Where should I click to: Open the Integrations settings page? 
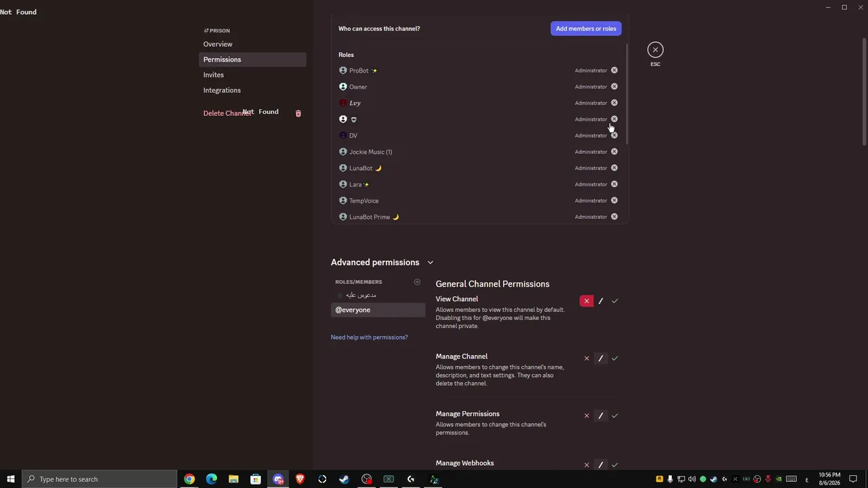[x=252, y=90]
